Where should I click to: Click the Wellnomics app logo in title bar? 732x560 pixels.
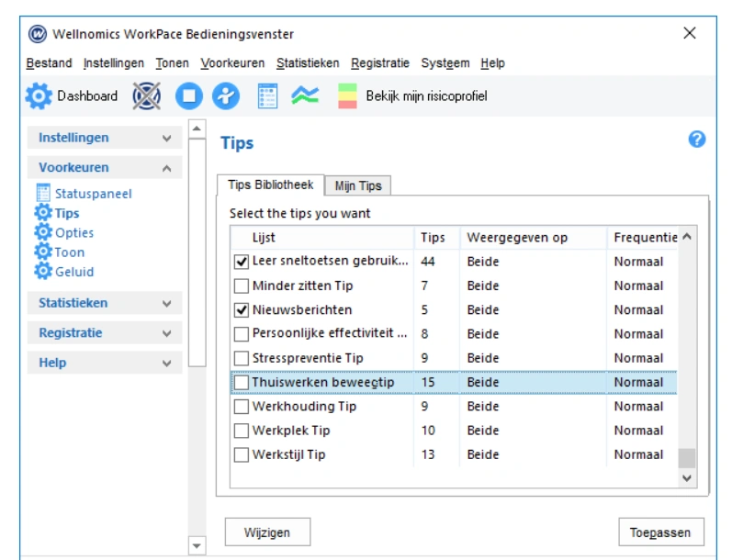[x=38, y=34]
